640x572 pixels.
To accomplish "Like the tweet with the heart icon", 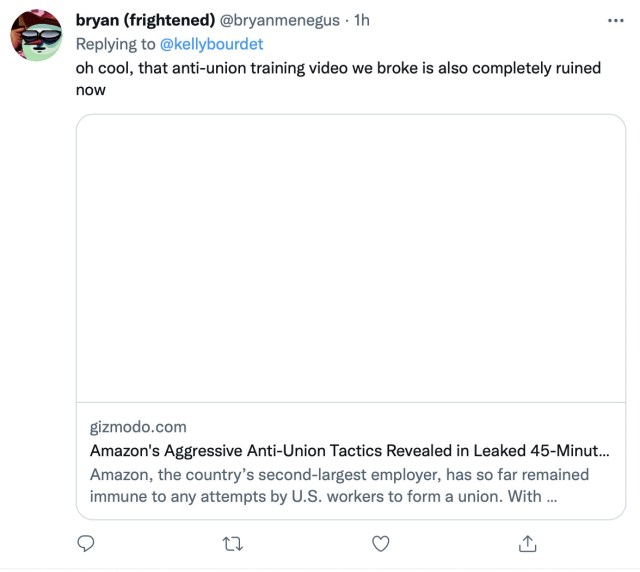I will pyautogui.click(x=380, y=543).
